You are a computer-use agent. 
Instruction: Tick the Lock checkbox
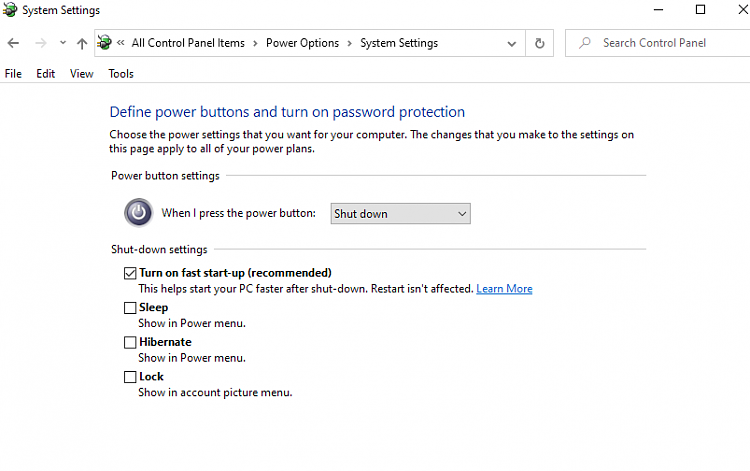click(x=130, y=377)
